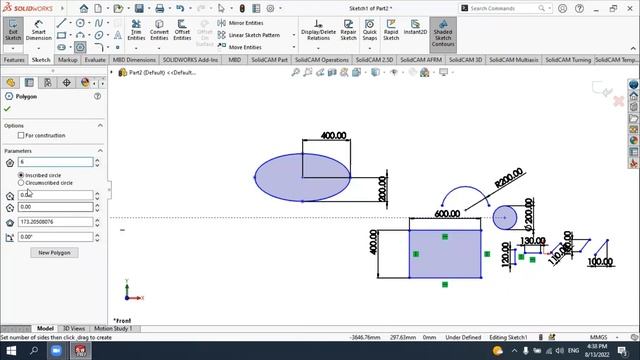Select the Smart Dimension tool
640x360 pixels.
pyautogui.click(x=38, y=30)
